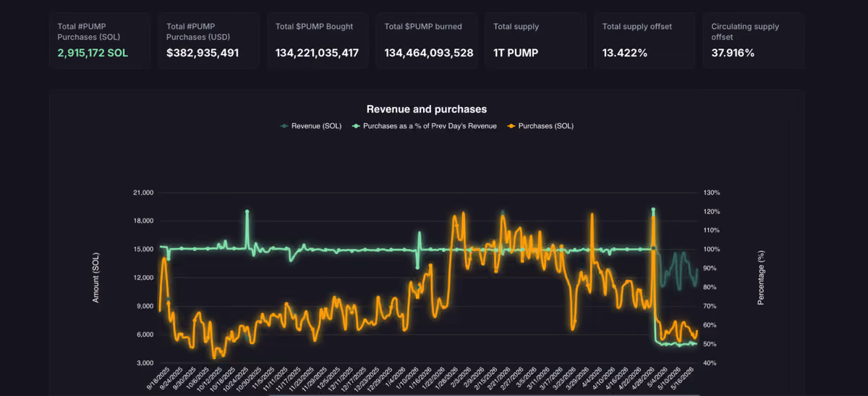
Task: Click the 60% right axis tick
Action: pos(710,325)
